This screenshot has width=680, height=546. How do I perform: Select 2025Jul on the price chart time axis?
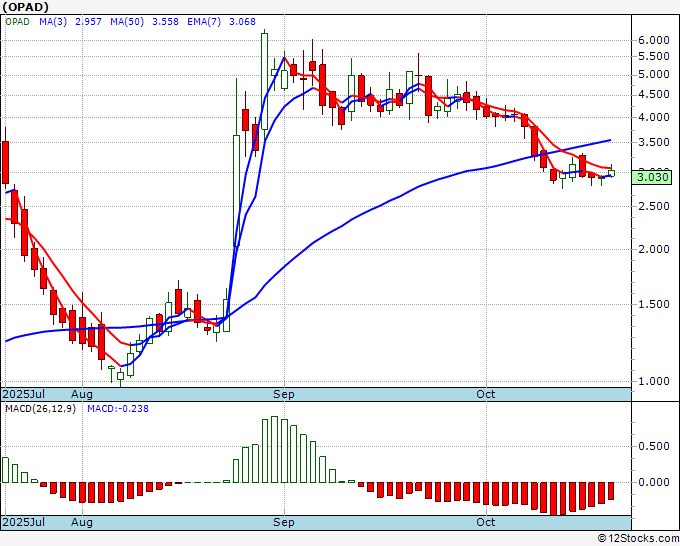click(24, 394)
